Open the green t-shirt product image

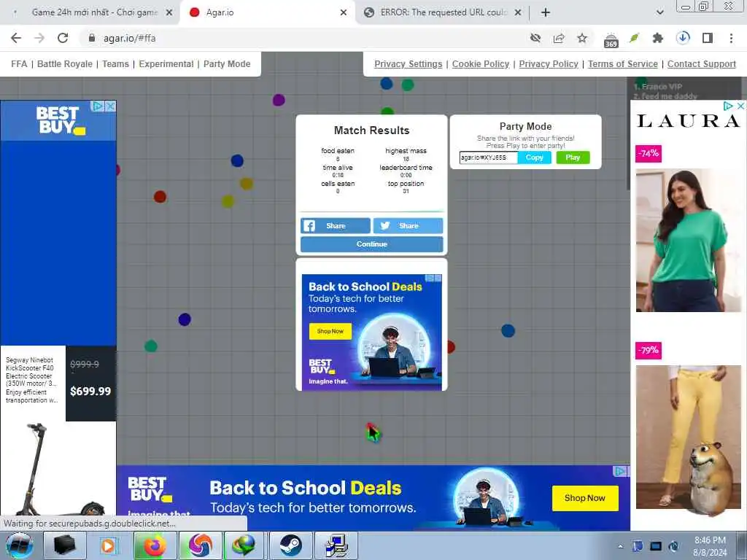689,241
